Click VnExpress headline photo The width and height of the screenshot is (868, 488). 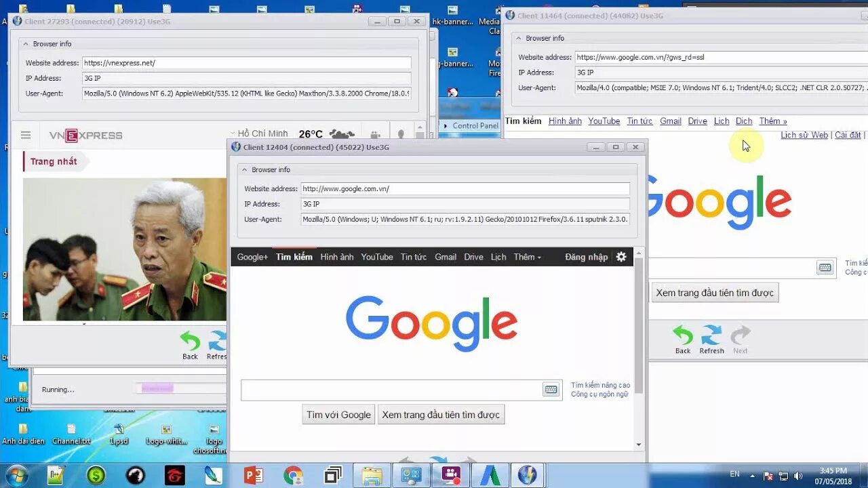[125, 249]
